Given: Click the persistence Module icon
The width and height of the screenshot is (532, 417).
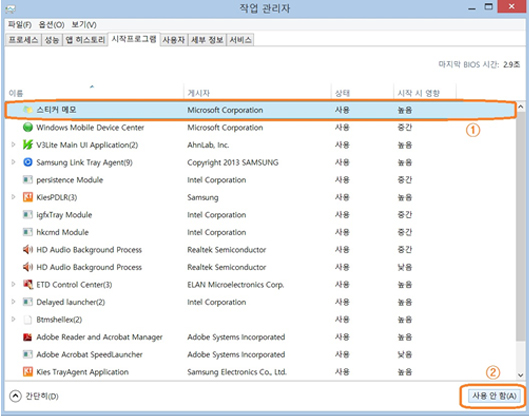Looking at the screenshot, I should (27, 179).
